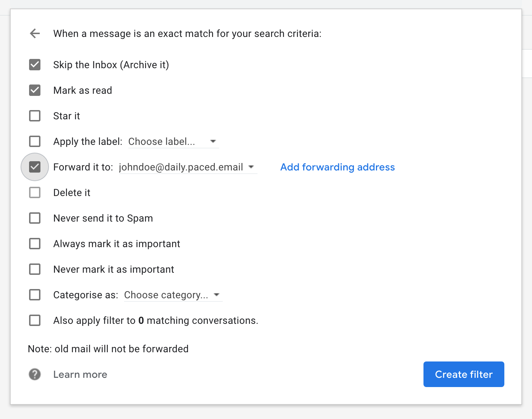Enable Always mark it as important
The height and width of the screenshot is (419, 532).
pyautogui.click(x=34, y=244)
